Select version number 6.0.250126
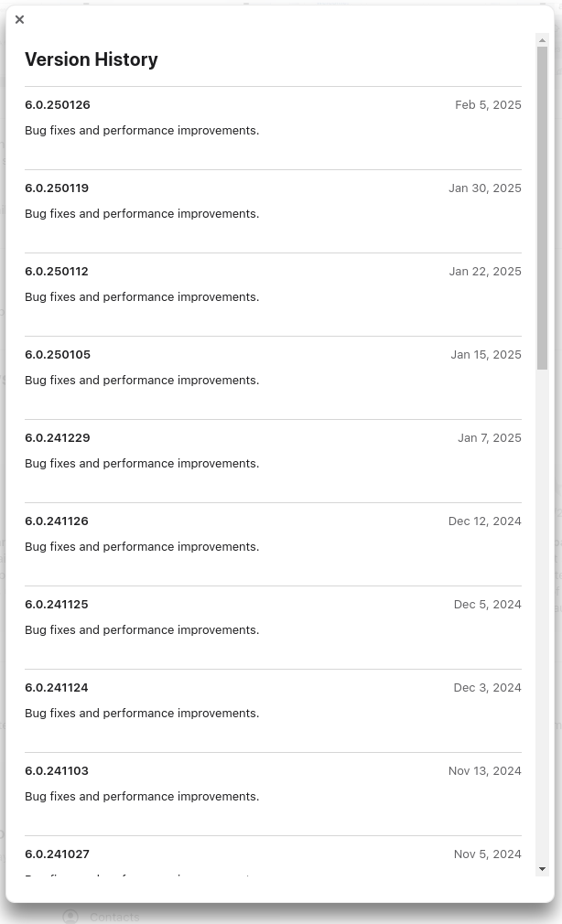The height and width of the screenshot is (924, 562). (58, 105)
